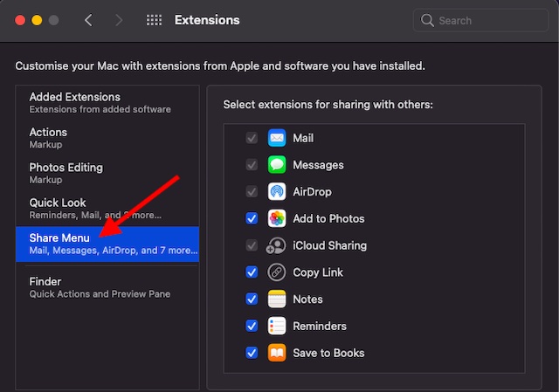Close the Extensions window

[x=20, y=20]
